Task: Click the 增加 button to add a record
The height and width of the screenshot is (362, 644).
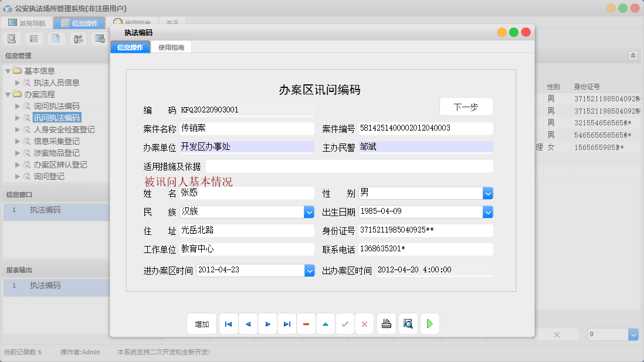Action: [x=201, y=323]
